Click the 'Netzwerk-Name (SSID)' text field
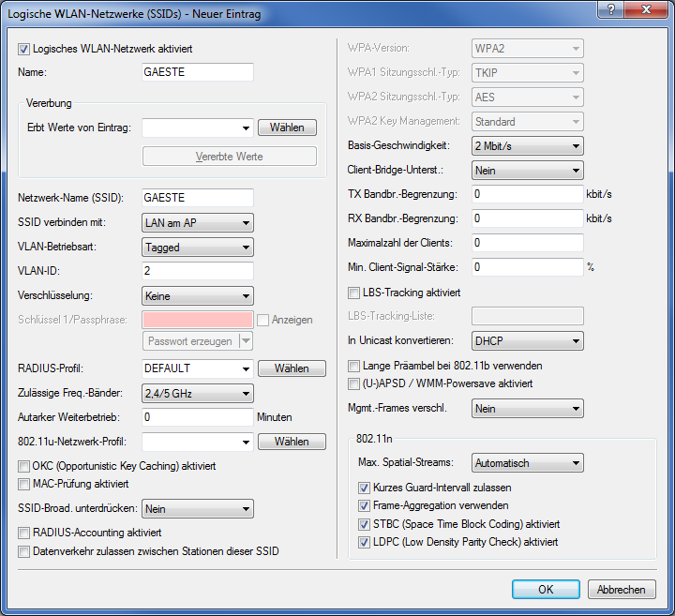This screenshot has width=675, height=616. tap(198, 198)
